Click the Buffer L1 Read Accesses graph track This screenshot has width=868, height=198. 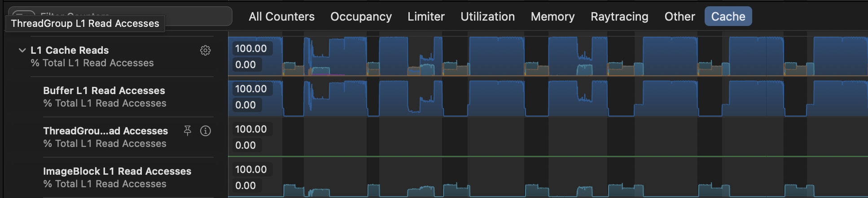pos(548,98)
